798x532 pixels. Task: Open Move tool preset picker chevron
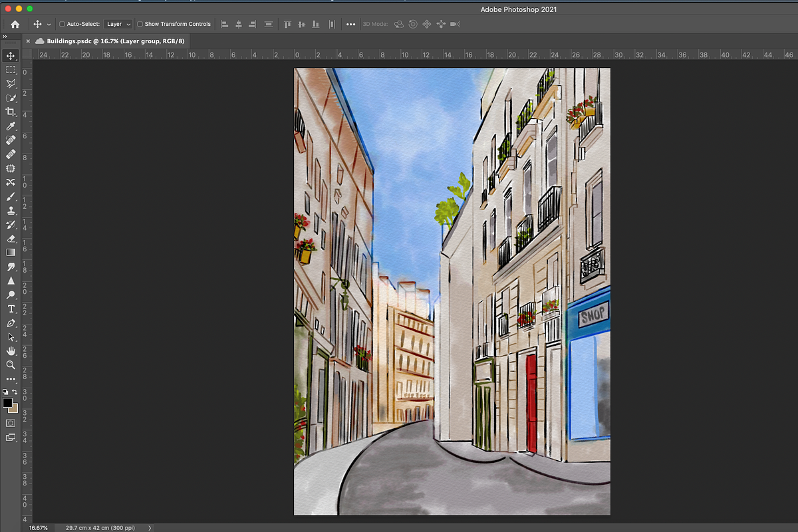pyautogui.click(x=49, y=24)
